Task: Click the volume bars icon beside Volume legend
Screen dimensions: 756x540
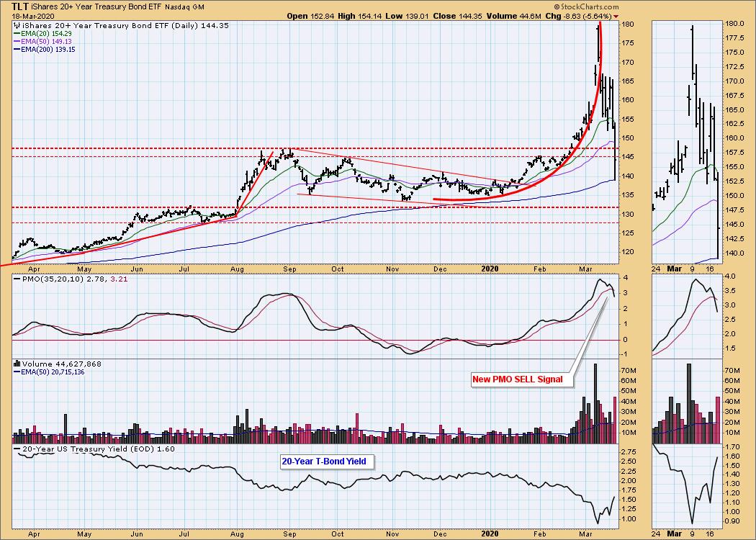Action: 18,364
